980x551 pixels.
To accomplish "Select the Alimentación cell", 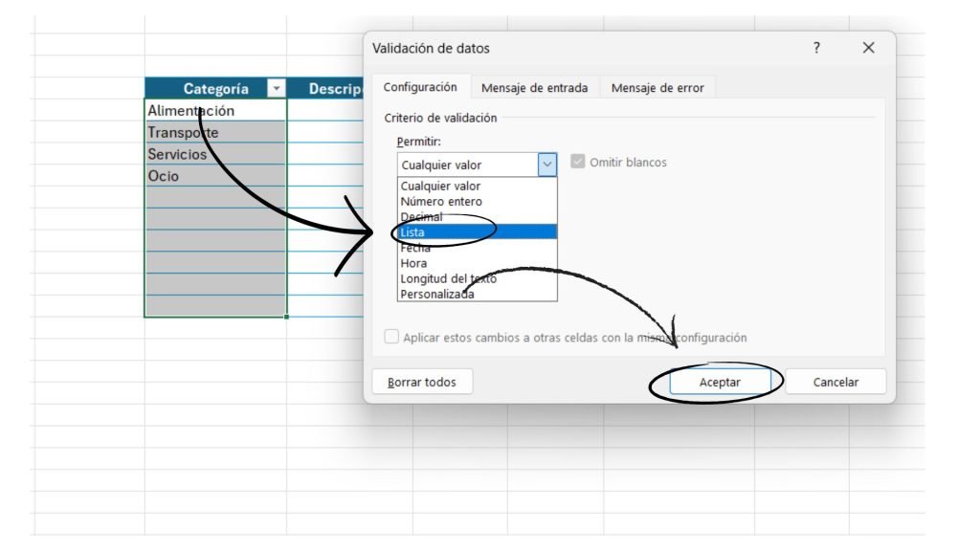I will (215, 111).
